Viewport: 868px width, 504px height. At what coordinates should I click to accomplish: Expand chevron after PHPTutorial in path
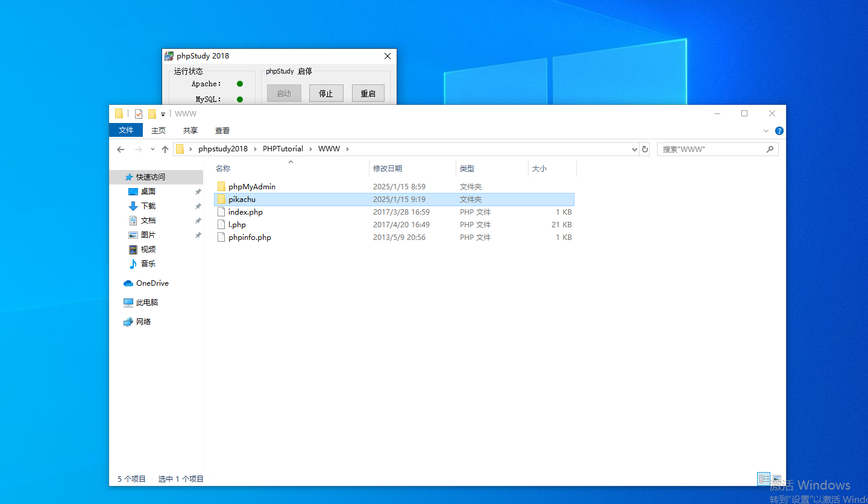pyautogui.click(x=310, y=149)
